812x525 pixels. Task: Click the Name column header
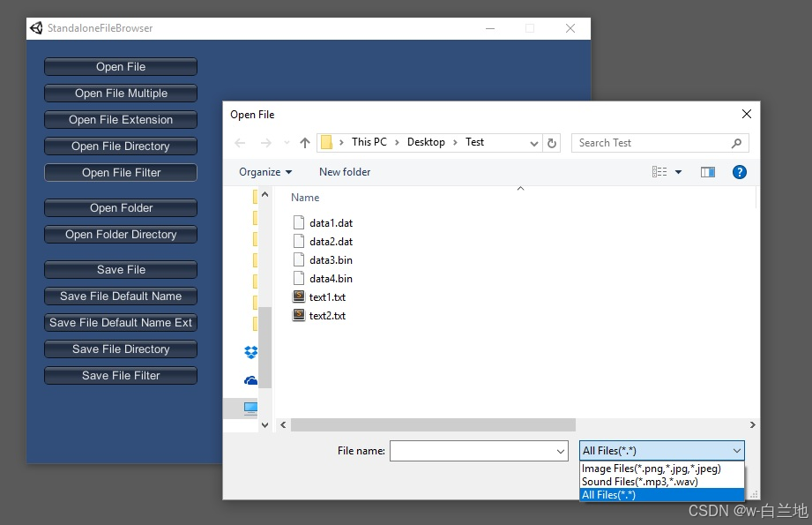click(x=304, y=197)
